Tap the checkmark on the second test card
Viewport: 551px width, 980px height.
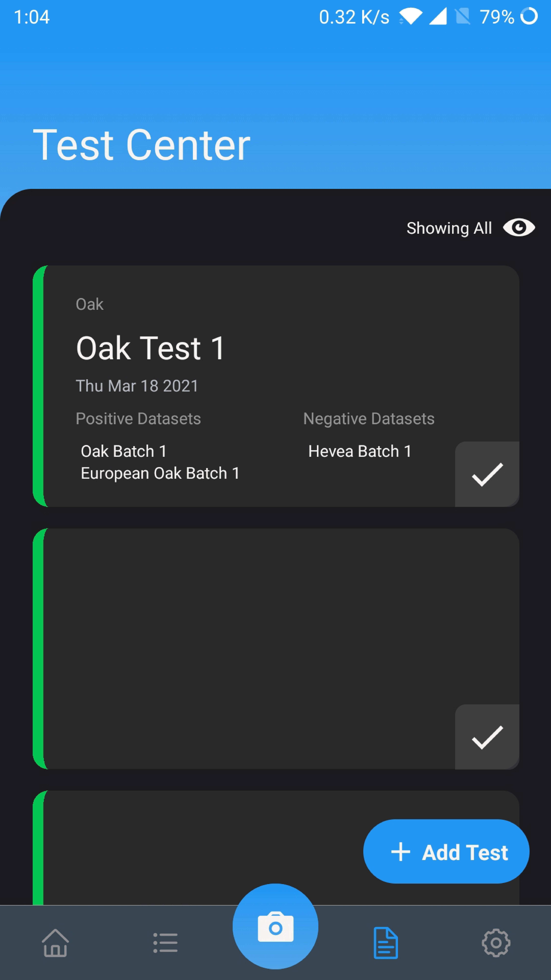click(487, 737)
